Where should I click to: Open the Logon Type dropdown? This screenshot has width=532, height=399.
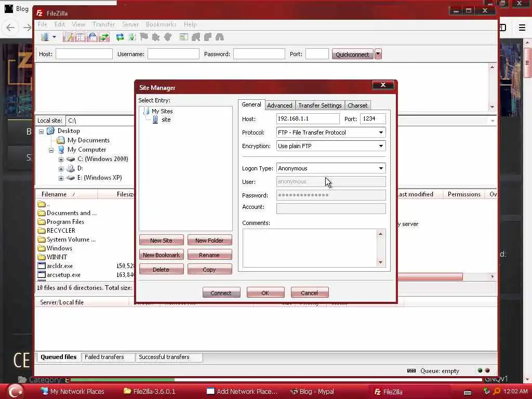381,168
